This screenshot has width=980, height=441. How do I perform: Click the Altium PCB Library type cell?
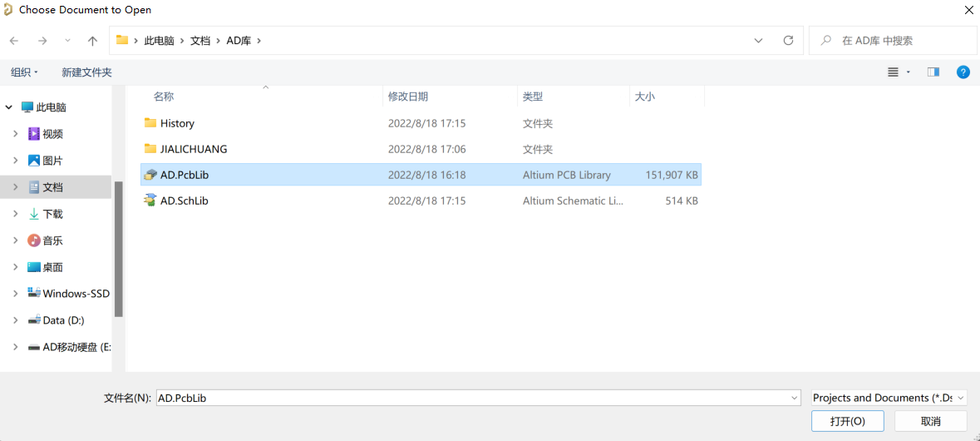coord(566,175)
